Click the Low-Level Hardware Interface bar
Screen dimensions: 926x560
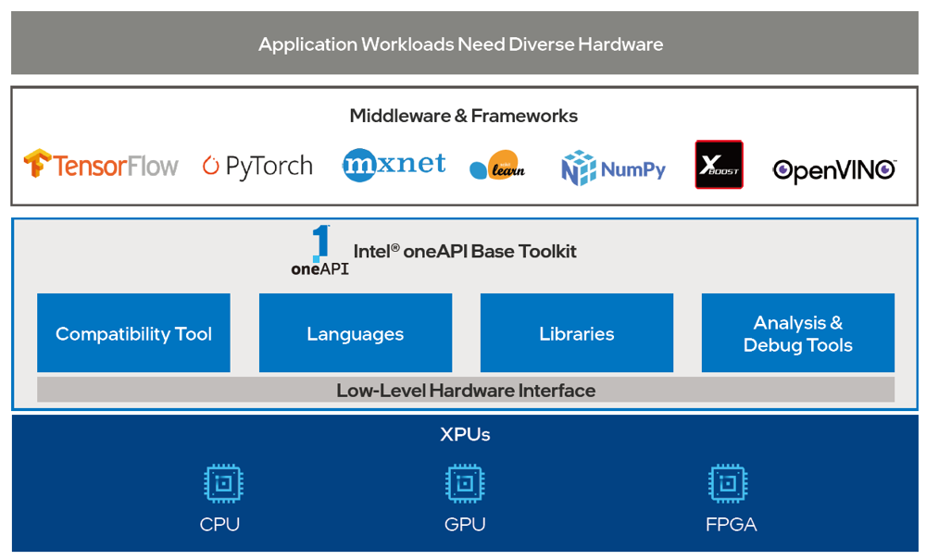point(466,390)
